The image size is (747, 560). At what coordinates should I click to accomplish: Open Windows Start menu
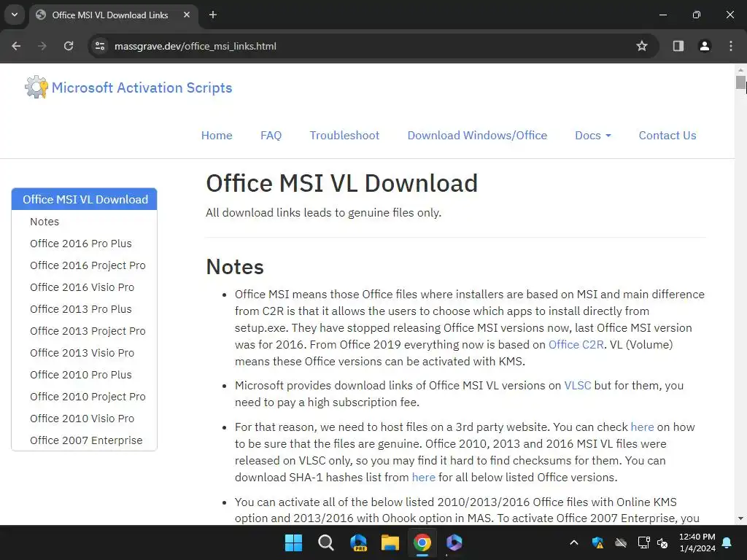(x=293, y=542)
